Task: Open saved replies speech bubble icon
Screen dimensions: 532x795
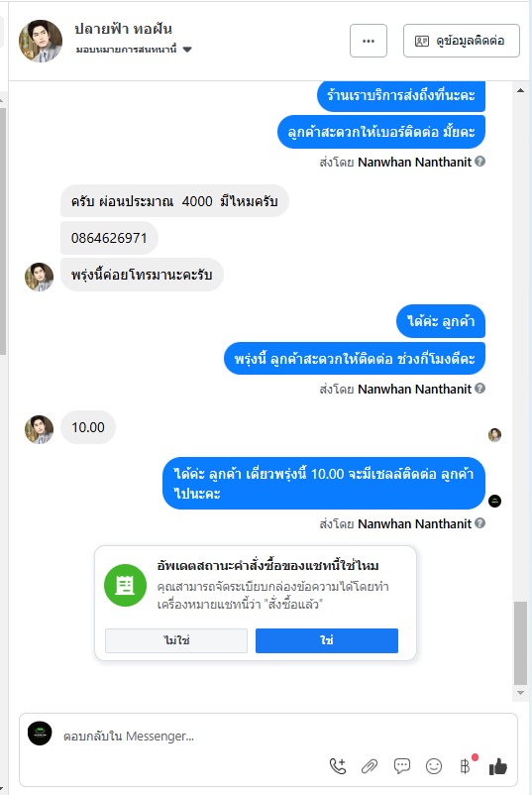Action: click(x=402, y=765)
